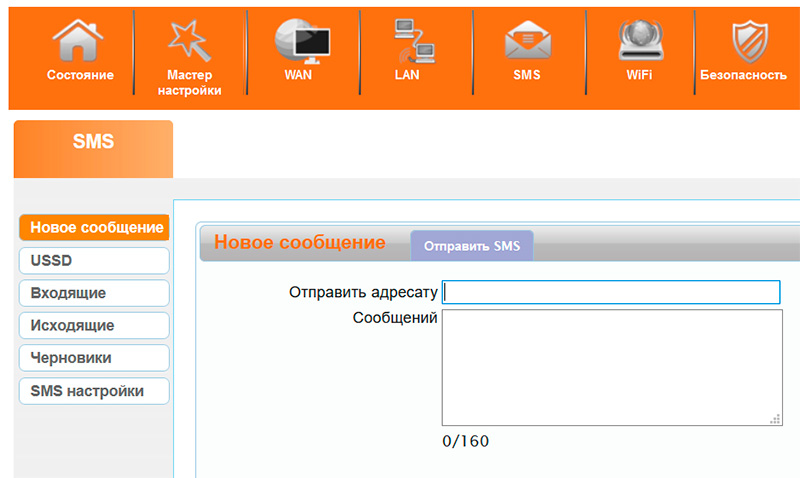The image size is (800, 478).
Task: Open SMS настройки in sidebar
Action: pos(94,391)
